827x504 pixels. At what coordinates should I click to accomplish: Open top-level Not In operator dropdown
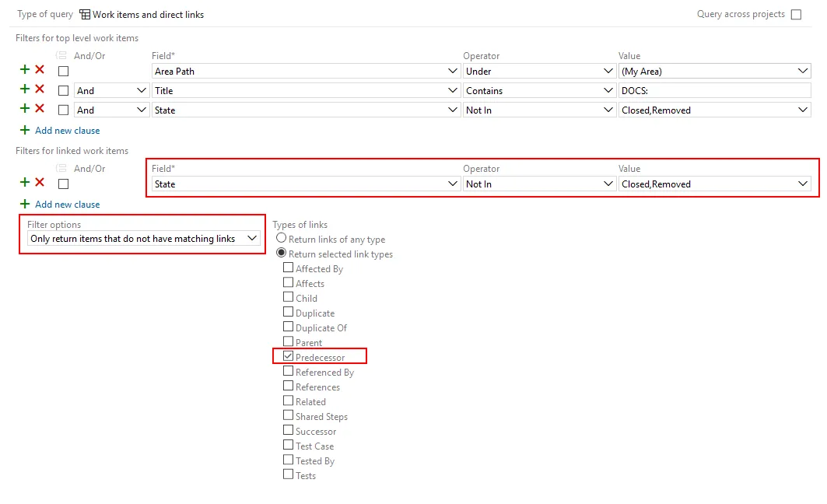click(540, 110)
